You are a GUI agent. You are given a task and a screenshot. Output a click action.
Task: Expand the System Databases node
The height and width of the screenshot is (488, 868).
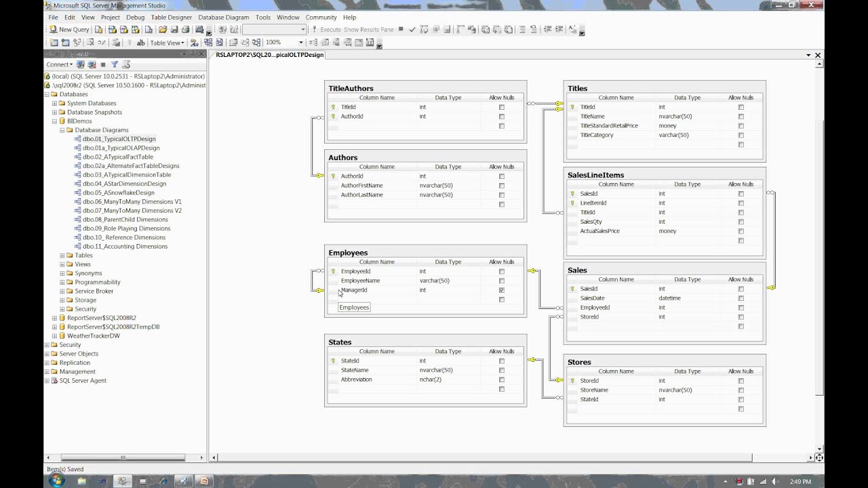click(55, 103)
